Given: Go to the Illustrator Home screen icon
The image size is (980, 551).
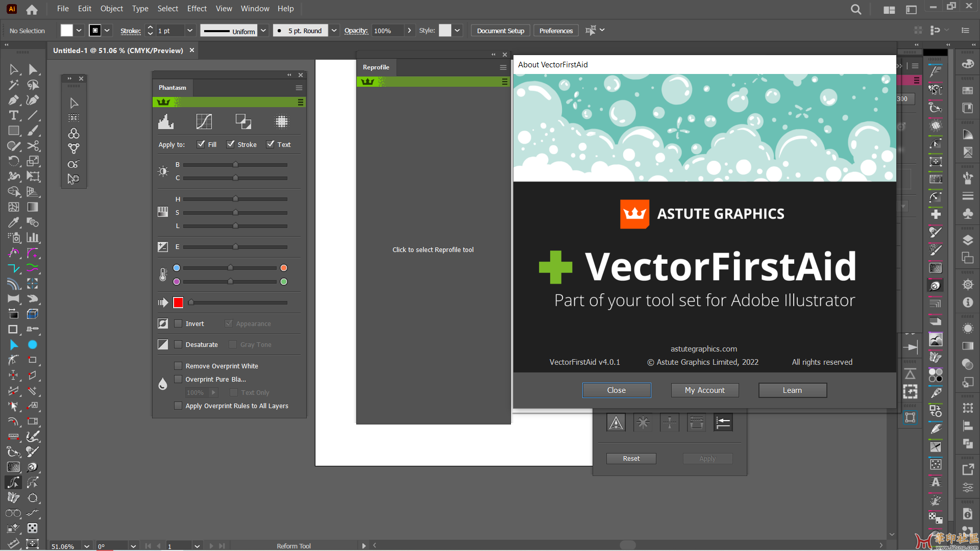Looking at the screenshot, I should pyautogui.click(x=32, y=9).
